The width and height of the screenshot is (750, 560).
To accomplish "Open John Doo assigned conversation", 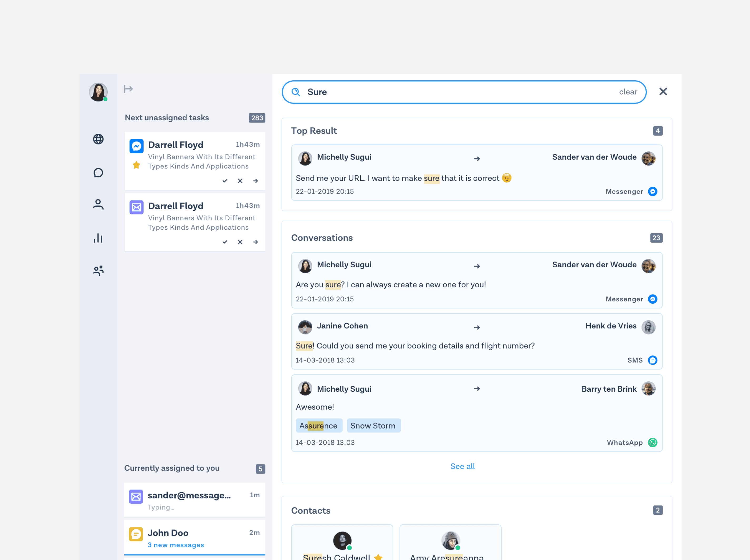I will [195, 537].
